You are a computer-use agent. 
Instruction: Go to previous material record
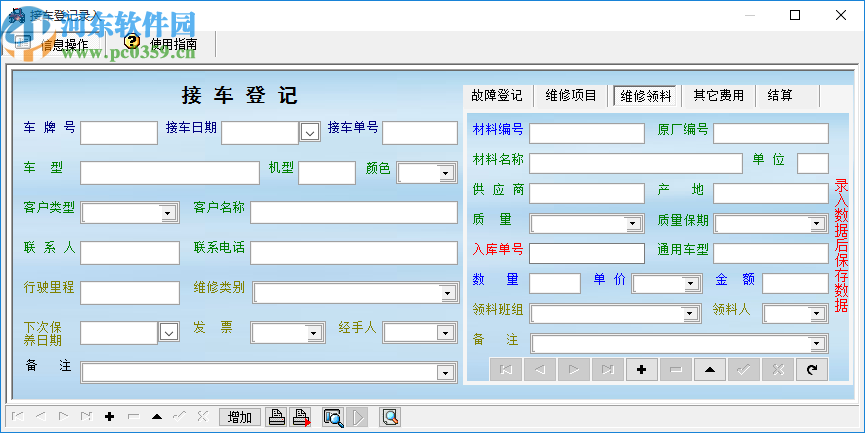[540, 370]
